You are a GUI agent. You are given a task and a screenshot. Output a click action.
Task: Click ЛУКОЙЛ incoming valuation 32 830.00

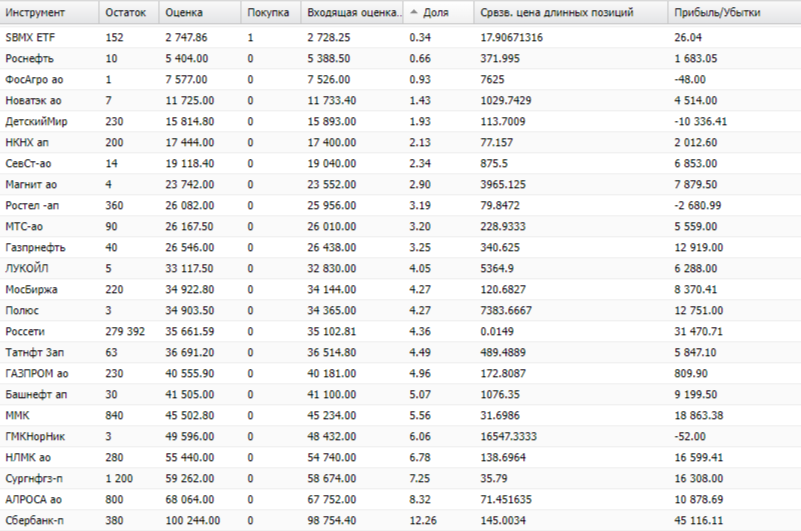pos(332,268)
